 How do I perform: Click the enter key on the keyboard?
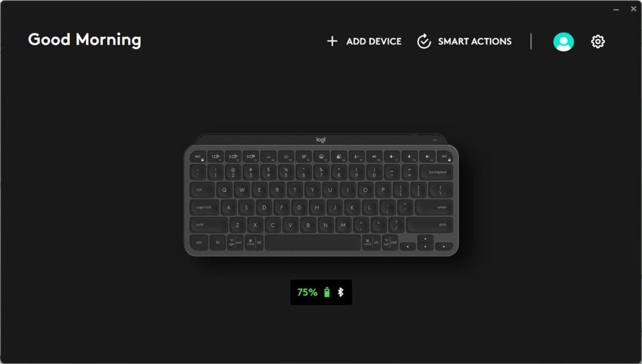click(434, 207)
